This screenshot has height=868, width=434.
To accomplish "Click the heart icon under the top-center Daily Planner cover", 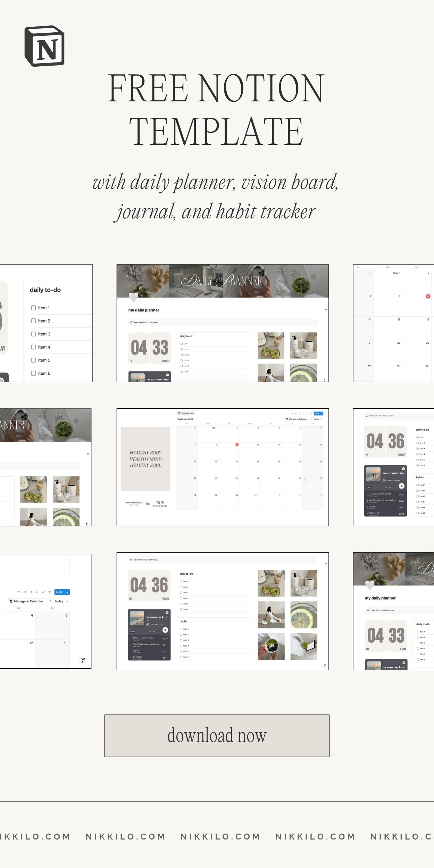I will (133, 297).
